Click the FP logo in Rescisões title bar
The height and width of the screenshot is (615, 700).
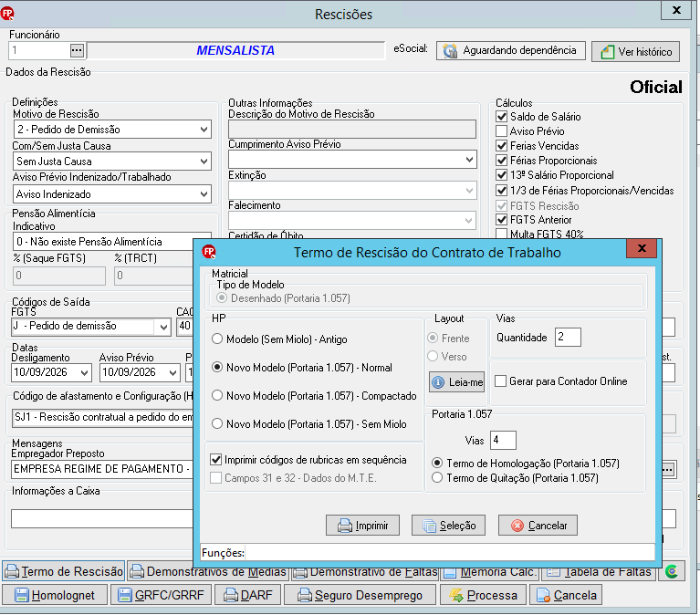(x=7, y=14)
